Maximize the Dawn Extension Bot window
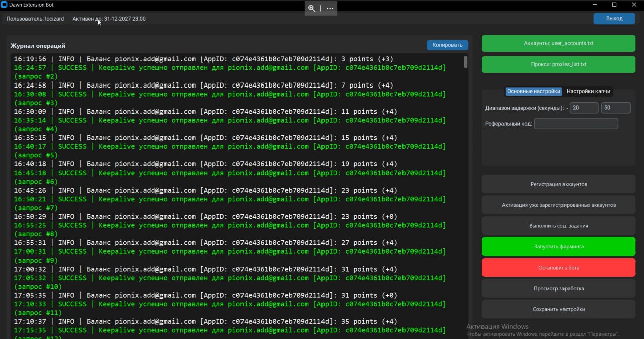644x339 pixels. click(614, 5)
